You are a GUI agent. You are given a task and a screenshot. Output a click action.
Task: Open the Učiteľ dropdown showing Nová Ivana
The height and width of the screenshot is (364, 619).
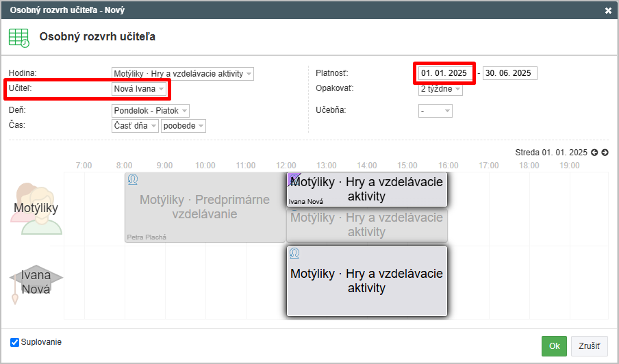click(x=139, y=89)
